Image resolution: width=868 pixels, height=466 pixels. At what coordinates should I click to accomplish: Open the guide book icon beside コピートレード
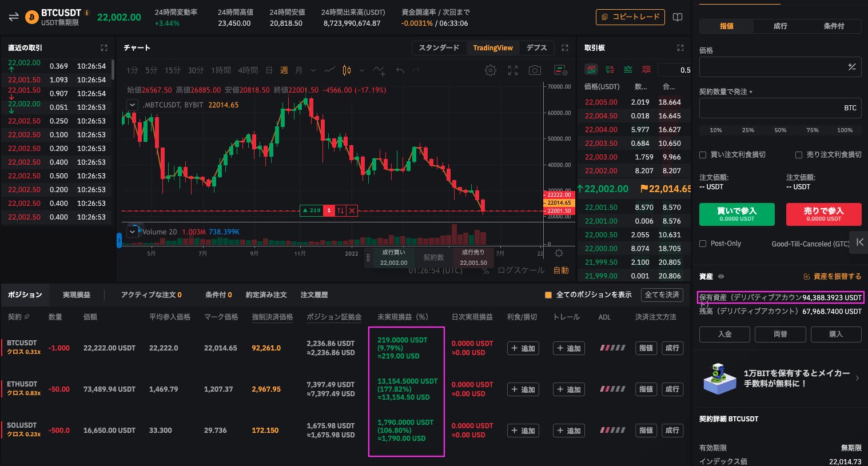tap(678, 17)
